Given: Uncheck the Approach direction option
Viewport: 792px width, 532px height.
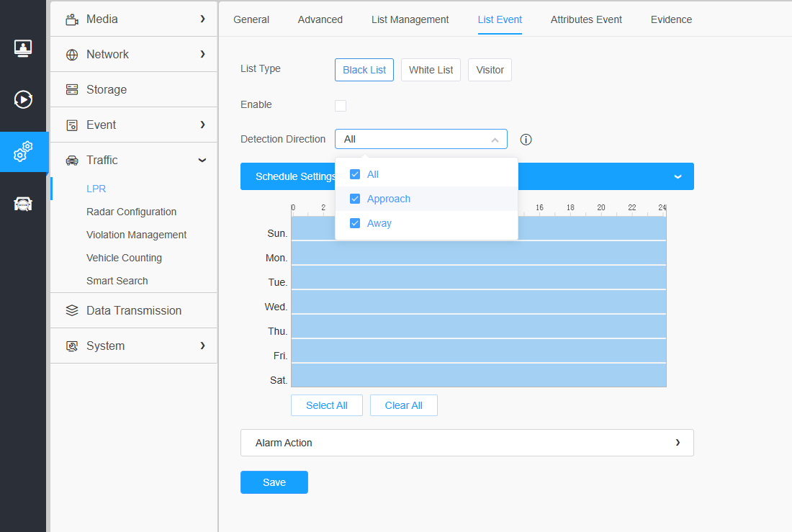Looking at the screenshot, I should point(355,199).
